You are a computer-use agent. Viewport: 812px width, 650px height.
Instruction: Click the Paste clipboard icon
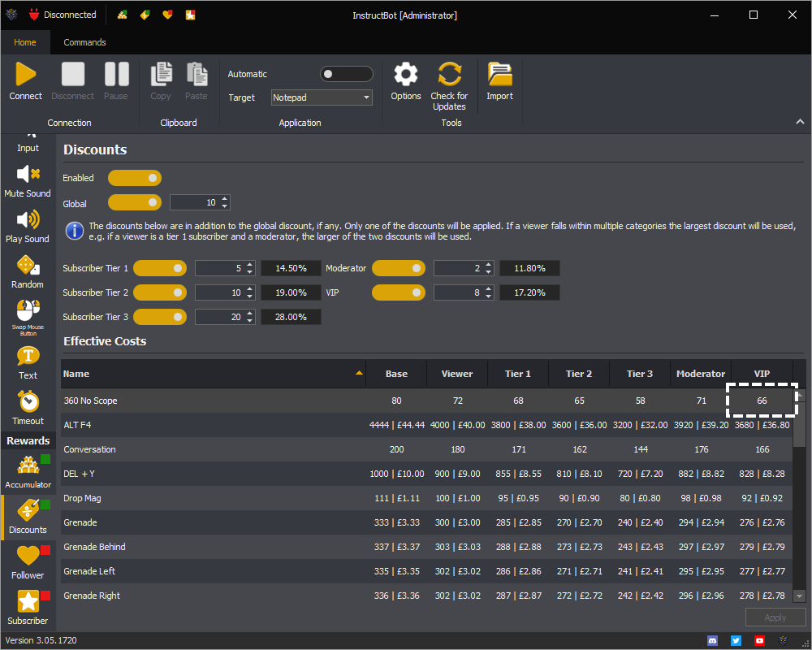pos(197,74)
